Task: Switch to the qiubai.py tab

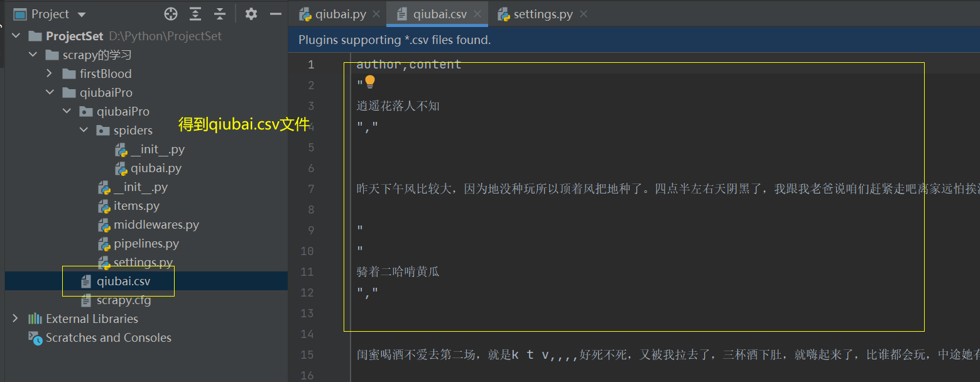Action: click(x=334, y=14)
